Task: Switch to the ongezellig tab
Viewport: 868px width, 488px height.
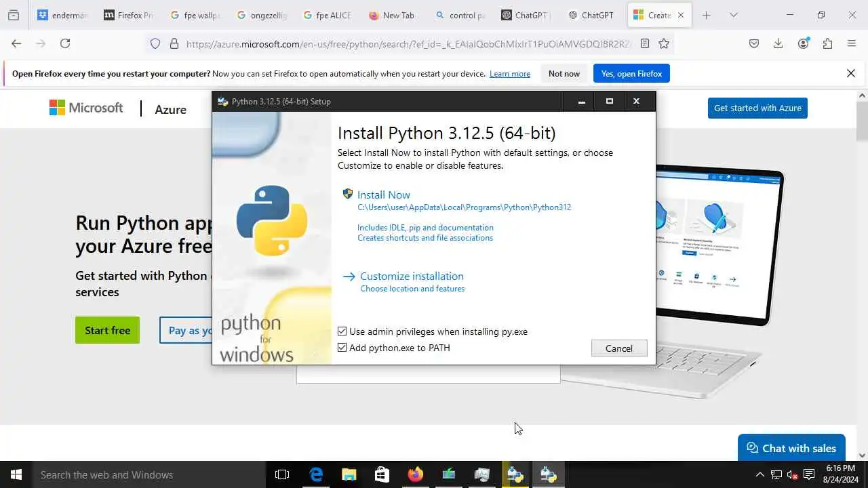Action: [x=261, y=15]
